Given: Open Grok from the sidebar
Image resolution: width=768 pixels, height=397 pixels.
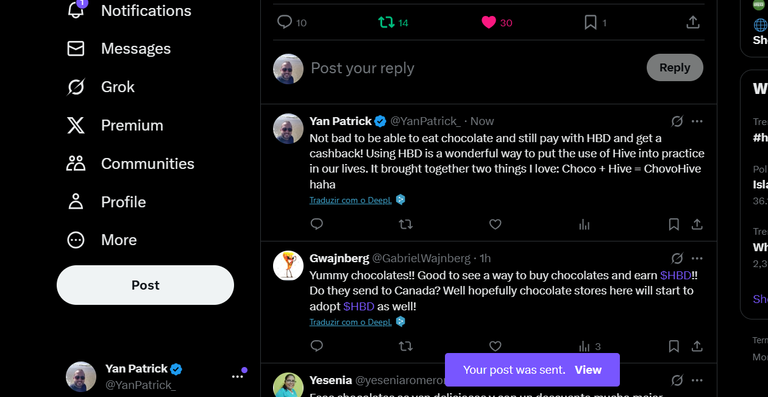Looking at the screenshot, I should coord(100,87).
